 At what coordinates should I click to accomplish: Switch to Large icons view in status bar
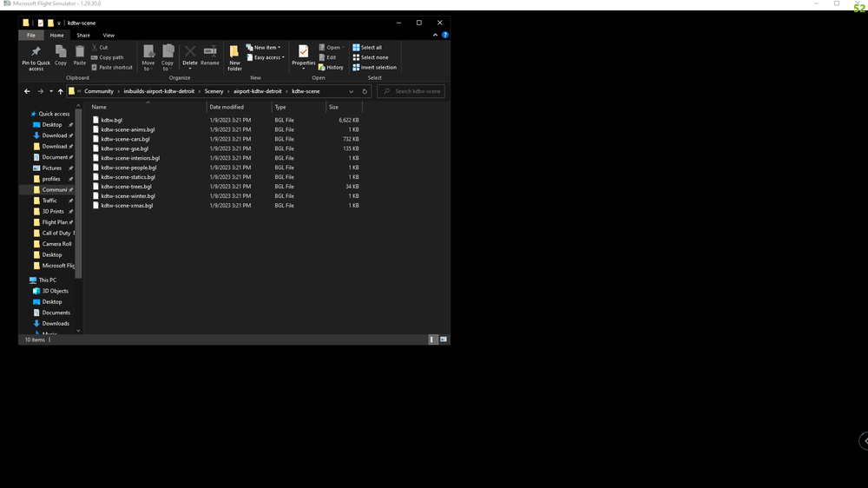click(x=444, y=340)
